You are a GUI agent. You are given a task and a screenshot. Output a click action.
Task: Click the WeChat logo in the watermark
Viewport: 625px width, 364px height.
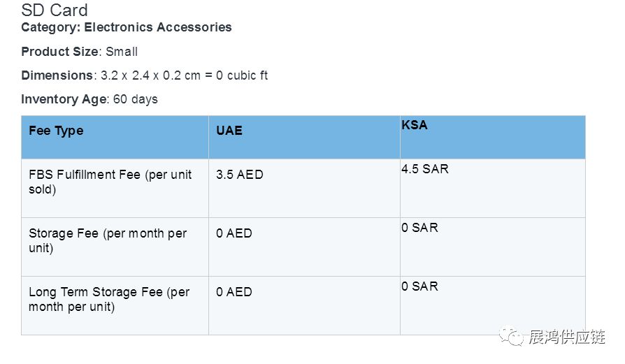(x=515, y=338)
